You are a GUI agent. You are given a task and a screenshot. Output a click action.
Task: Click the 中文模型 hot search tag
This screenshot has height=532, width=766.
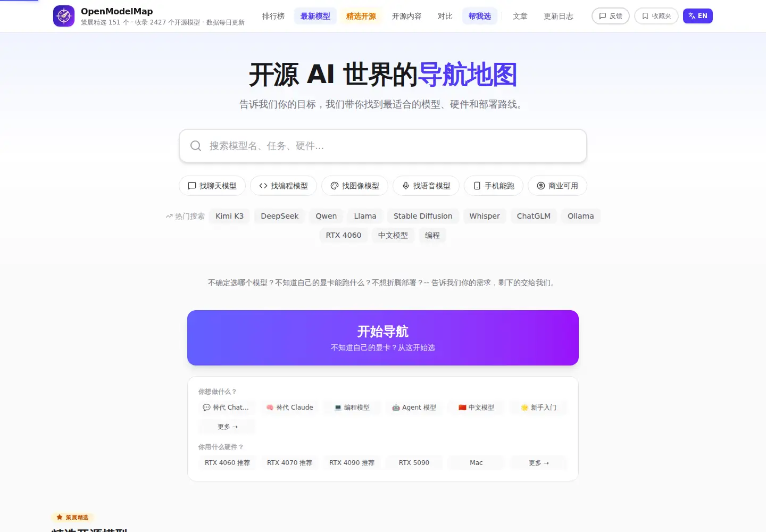(x=393, y=235)
